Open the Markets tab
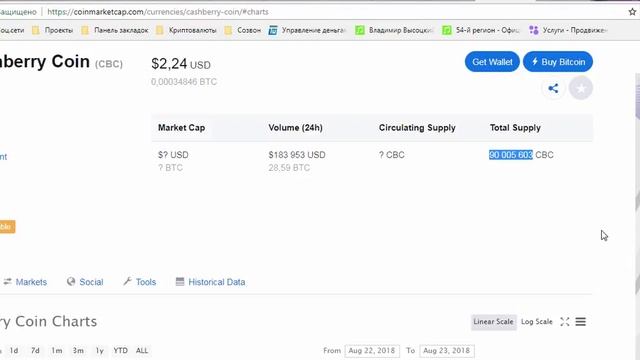The image size is (640, 360). (25, 282)
